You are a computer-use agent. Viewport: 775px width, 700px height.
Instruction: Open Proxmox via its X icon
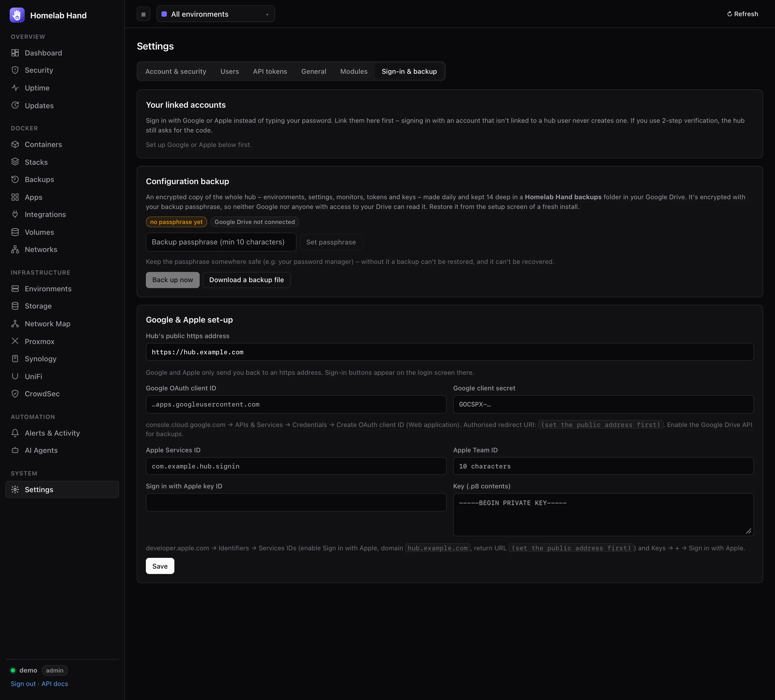click(x=15, y=341)
